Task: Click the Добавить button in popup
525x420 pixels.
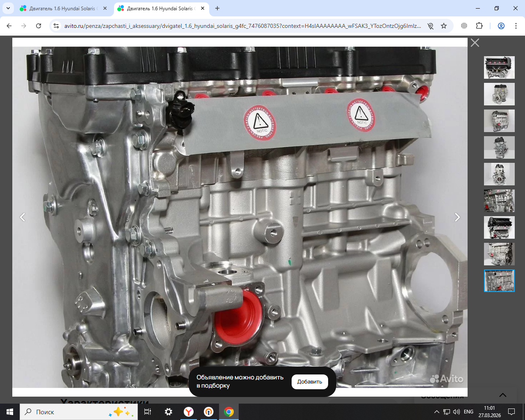Action: click(x=310, y=381)
